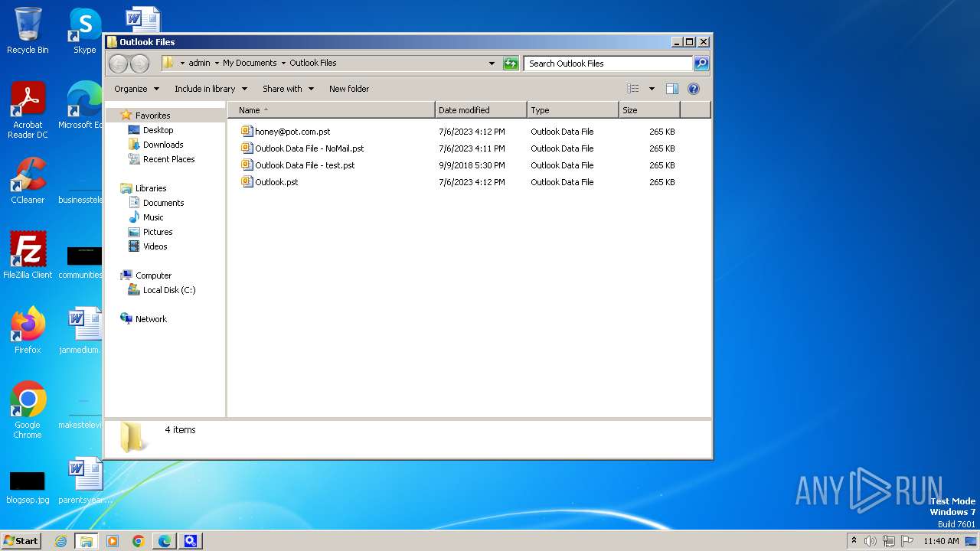
Task: Open Google Chrome desktop shortcut
Action: pyautogui.click(x=28, y=410)
